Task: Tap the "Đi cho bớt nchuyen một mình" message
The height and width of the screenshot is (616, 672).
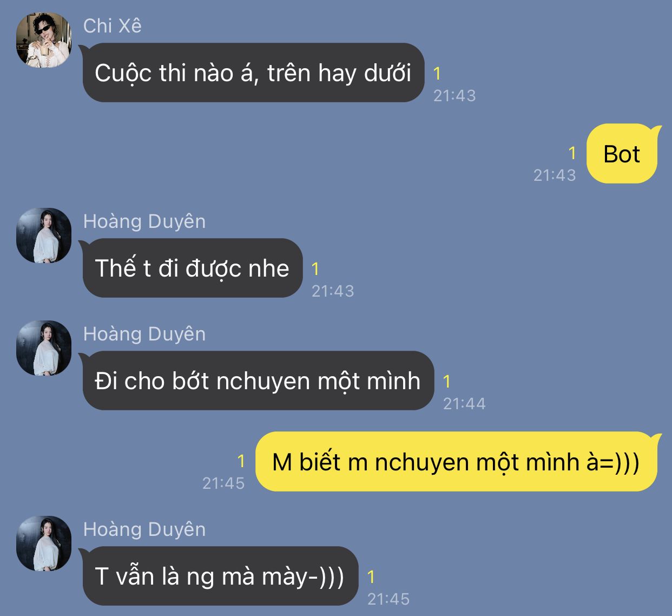Action: point(258,381)
